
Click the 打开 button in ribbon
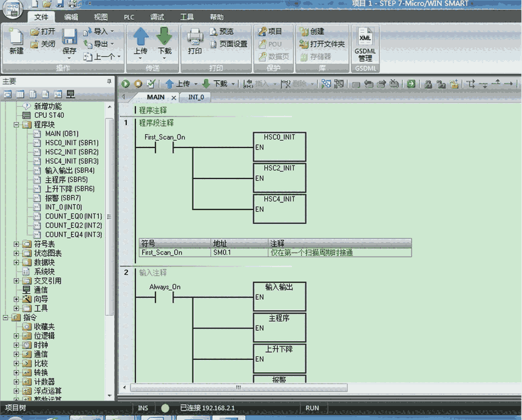click(x=43, y=32)
